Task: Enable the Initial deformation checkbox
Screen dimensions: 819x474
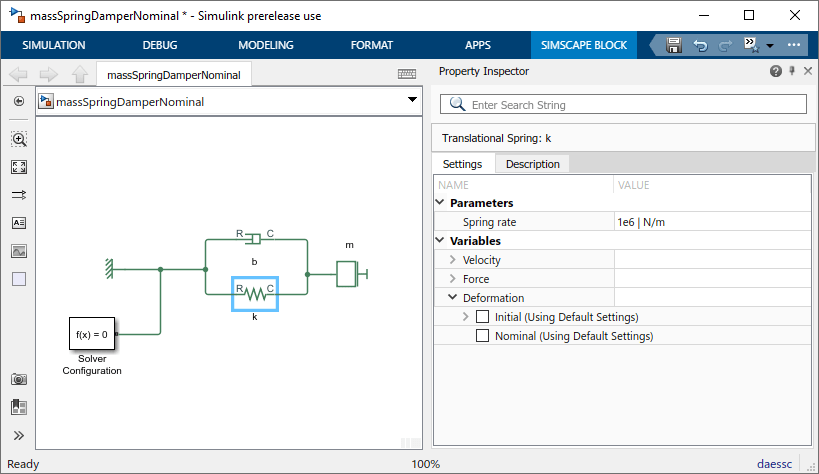Action: pyautogui.click(x=483, y=317)
